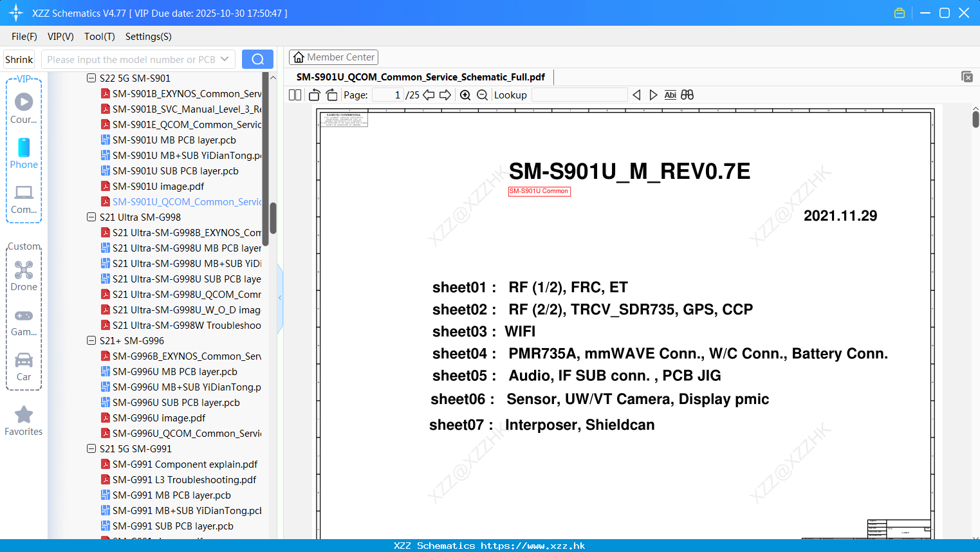
Task: Open SM-G996U image.pdf
Action: click(x=153, y=418)
